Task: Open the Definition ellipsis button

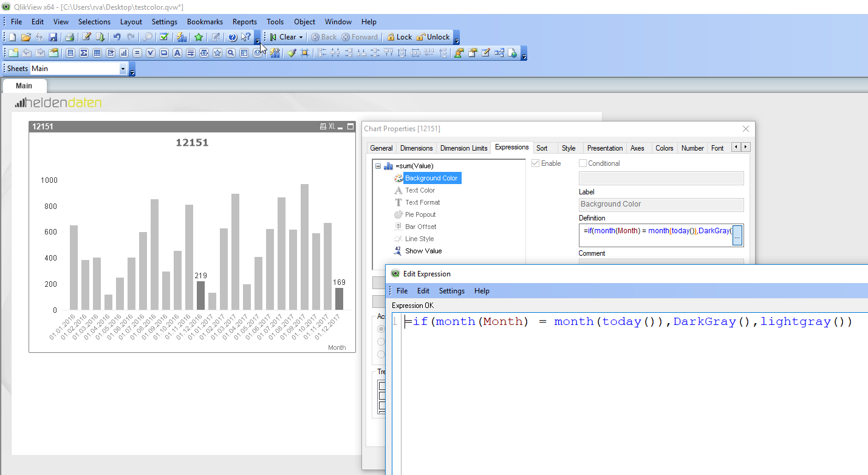Action: click(x=737, y=235)
